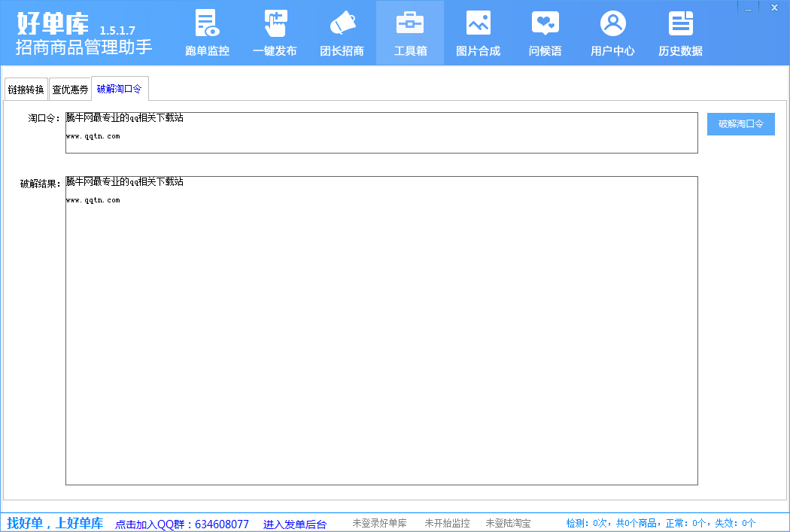Open the 问候语 greetings section
The image size is (790, 532).
tap(545, 33)
